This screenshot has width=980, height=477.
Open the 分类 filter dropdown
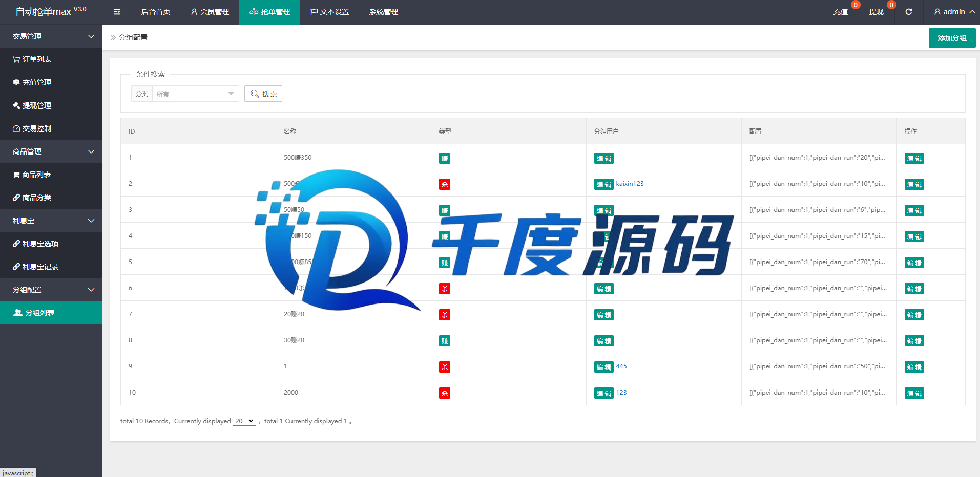196,94
